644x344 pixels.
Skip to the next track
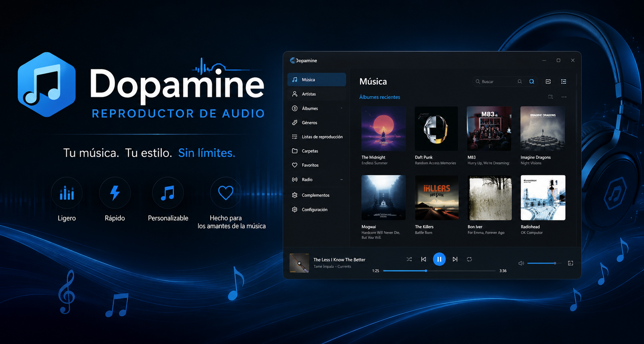[x=455, y=259]
